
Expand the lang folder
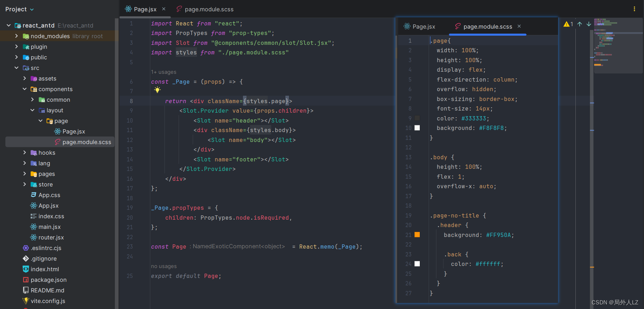click(x=24, y=163)
